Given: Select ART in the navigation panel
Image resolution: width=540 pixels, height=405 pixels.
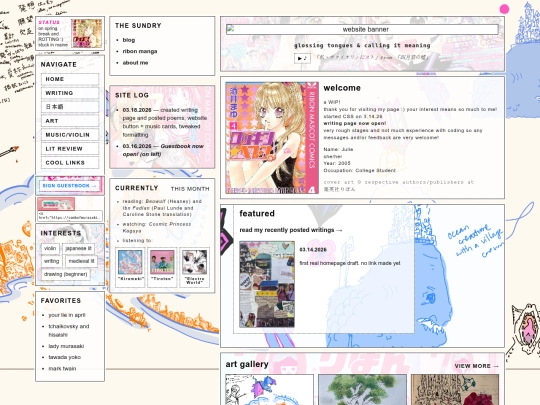Looking at the screenshot, I should pyautogui.click(x=70, y=121).
